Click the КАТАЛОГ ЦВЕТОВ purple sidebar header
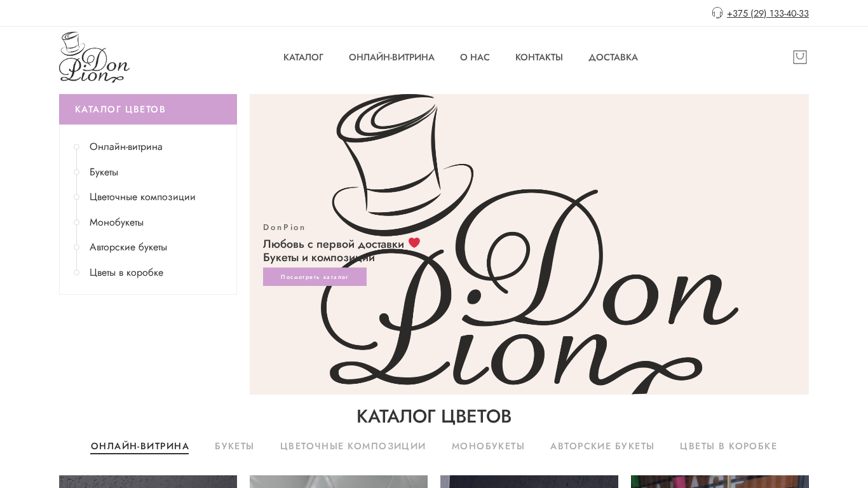 [148, 109]
